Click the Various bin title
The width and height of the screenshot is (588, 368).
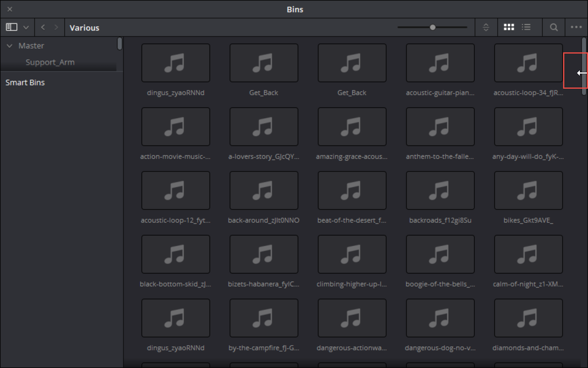[x=85, y=28]
